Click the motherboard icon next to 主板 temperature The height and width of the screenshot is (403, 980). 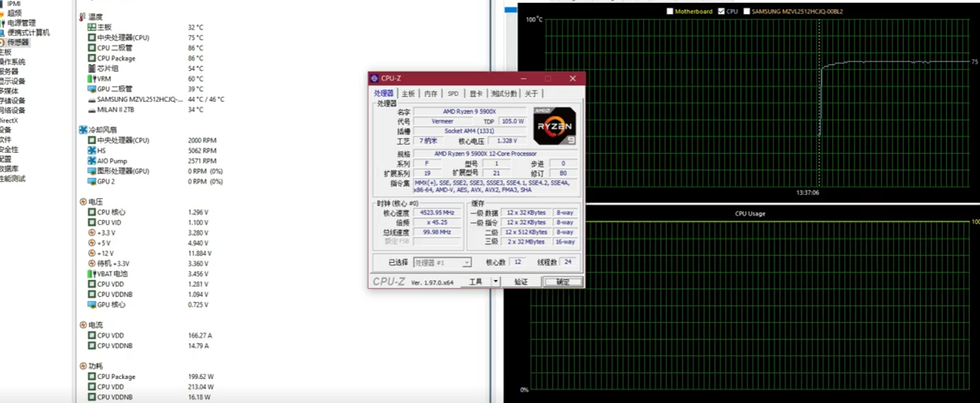pos(92,27)
